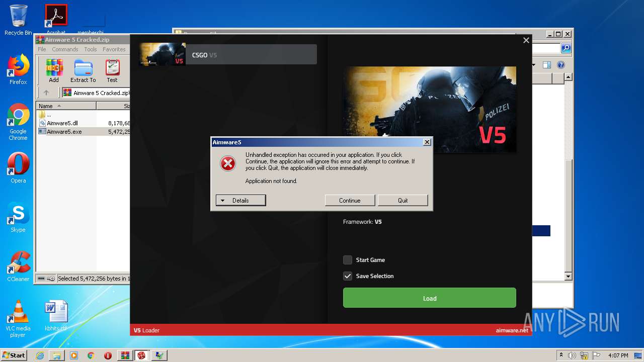
Task: Click Quit in the Aimware5 error dialog
Action: (x=403, y=200)
